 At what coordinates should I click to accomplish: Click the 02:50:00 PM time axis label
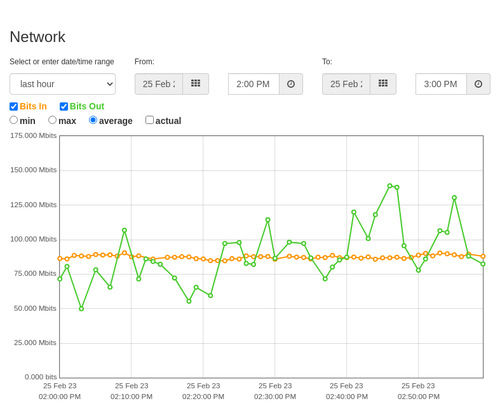pos(418,397)
